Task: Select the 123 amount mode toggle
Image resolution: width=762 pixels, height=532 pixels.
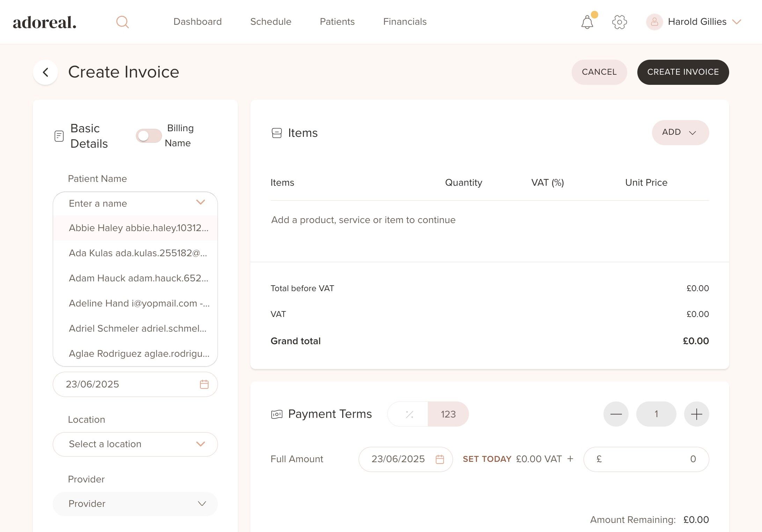Action: click(x=448, y=414)
